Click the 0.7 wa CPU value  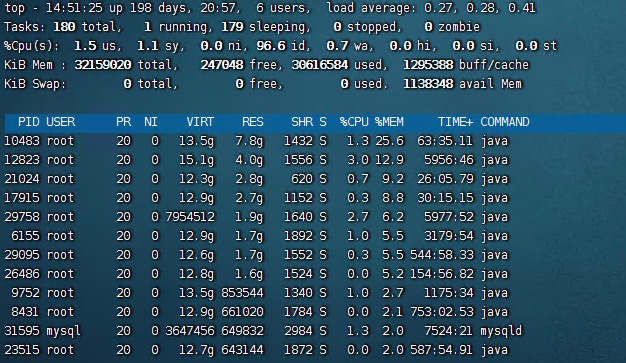[337, 46]
